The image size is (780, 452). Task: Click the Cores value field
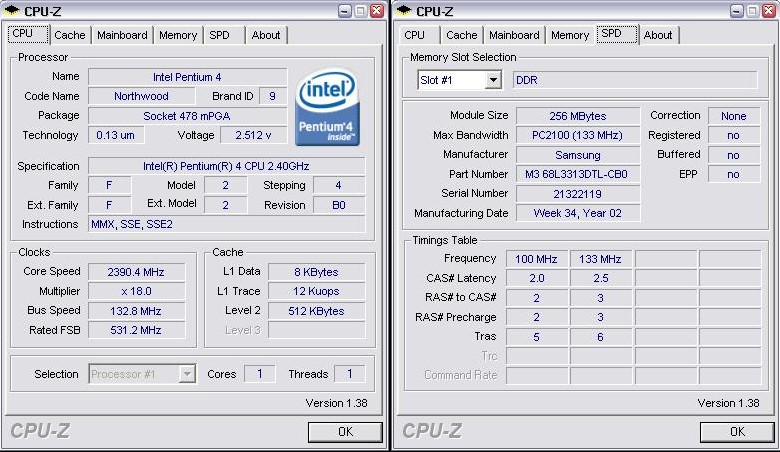click(260, 374)
